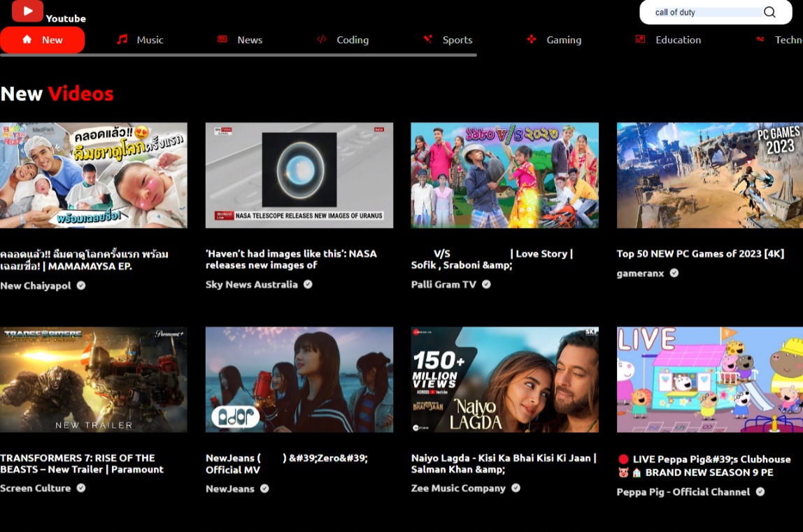Image resolution: width=803 pixels, height=532 pixels.
Task: Open the Sky News Australia channel name
Action: (x=251, y=285)
